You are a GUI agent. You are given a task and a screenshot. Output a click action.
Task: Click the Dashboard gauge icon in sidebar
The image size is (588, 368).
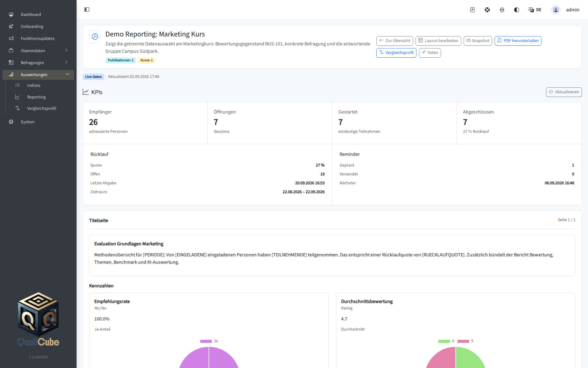pyautogui.click(x=11, y=14)
